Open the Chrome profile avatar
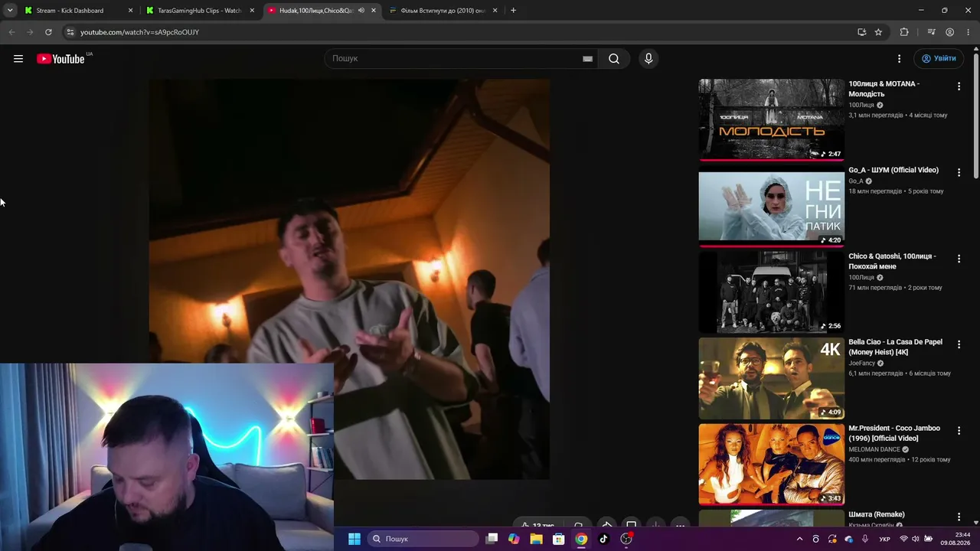Image resolution: width=980 pixels, height=551 pixels. coord(950,32)
